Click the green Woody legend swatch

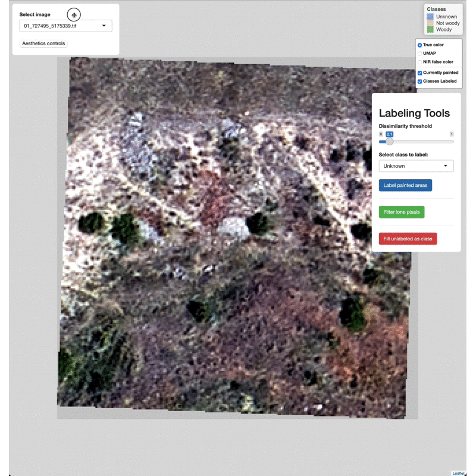coord(430,29)
